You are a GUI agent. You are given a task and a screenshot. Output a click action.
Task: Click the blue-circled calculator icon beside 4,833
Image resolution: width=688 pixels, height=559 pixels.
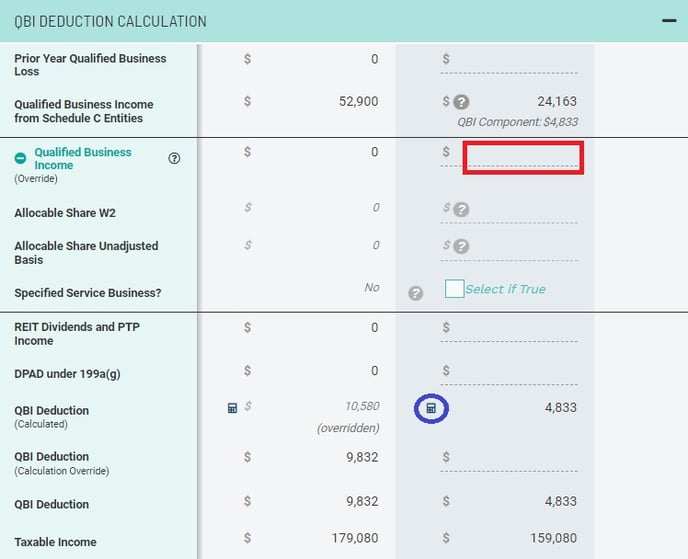(431, 408)
